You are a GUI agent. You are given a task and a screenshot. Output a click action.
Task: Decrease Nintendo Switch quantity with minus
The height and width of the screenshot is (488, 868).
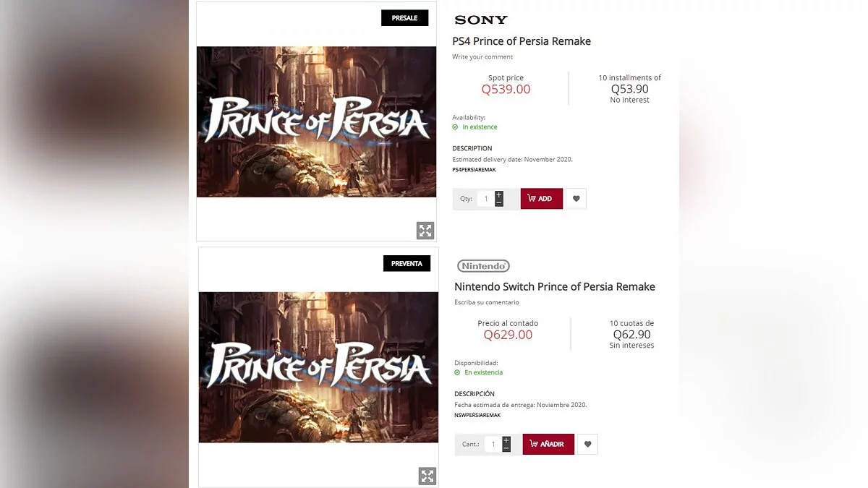pyautogui.click(x=506, y=449)
